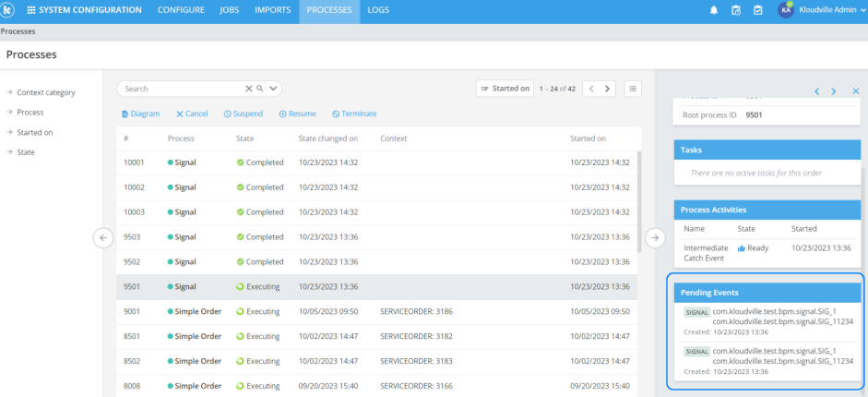Click Root process ID 9501 value

pos(754,115)
